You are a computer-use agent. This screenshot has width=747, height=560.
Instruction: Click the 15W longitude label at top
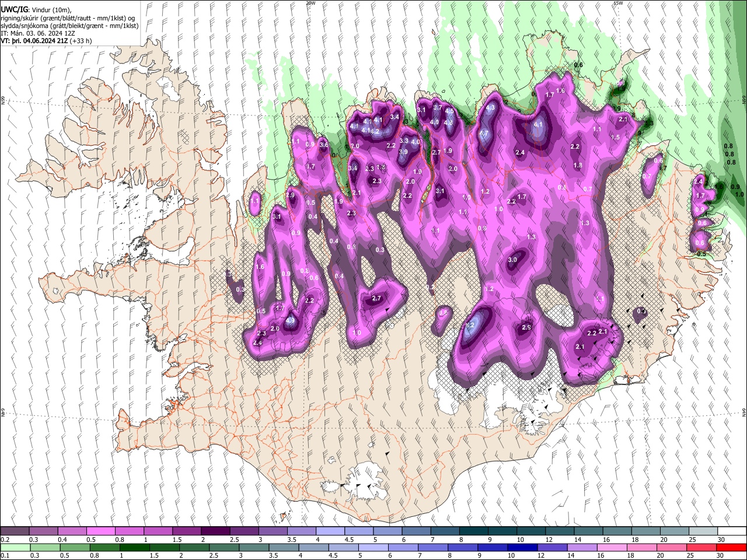[618, 3]
